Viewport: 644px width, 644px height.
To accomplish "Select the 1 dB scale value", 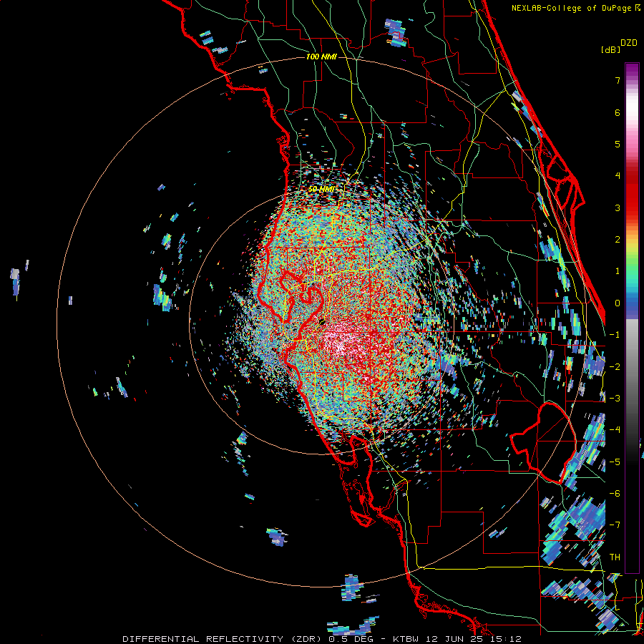I will tap(618, 271).
